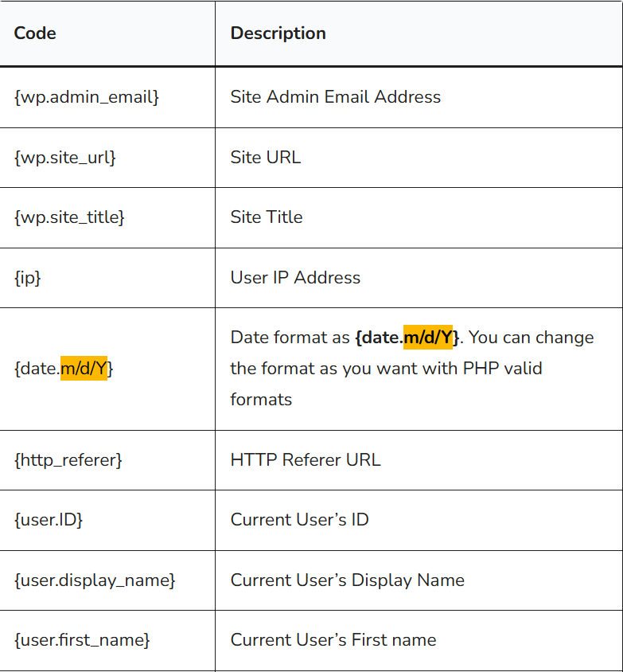Select the {wp.site_url} shortcode text
Image resolution: width=623 pixels, height=672 pixels.
65,158
